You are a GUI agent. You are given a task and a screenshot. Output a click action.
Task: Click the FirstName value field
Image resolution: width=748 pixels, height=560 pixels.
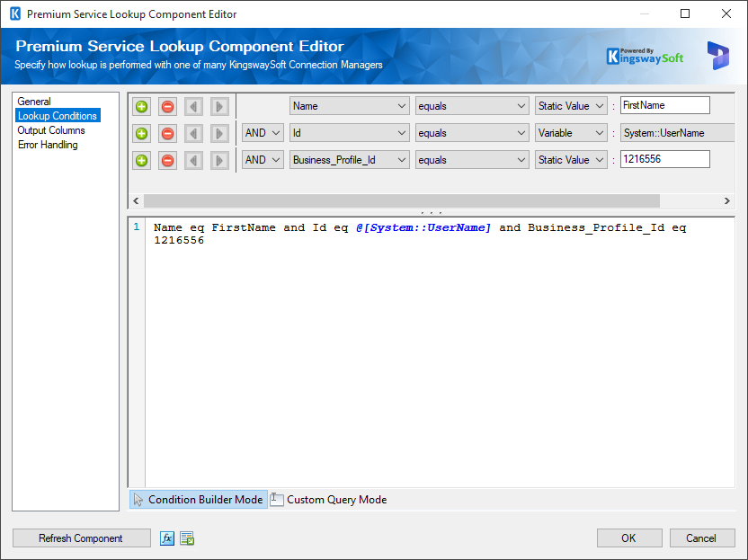(x=665, y=105)
